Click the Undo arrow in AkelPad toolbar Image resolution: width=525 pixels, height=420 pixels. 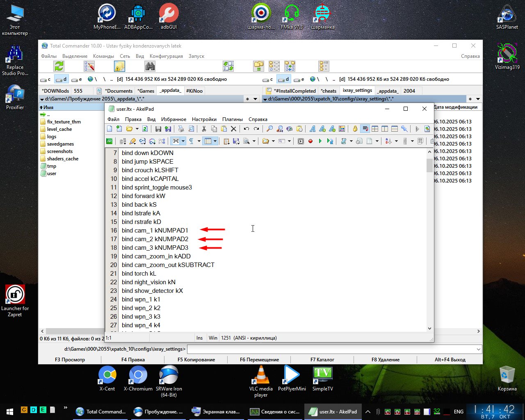(x=246, y=129)
